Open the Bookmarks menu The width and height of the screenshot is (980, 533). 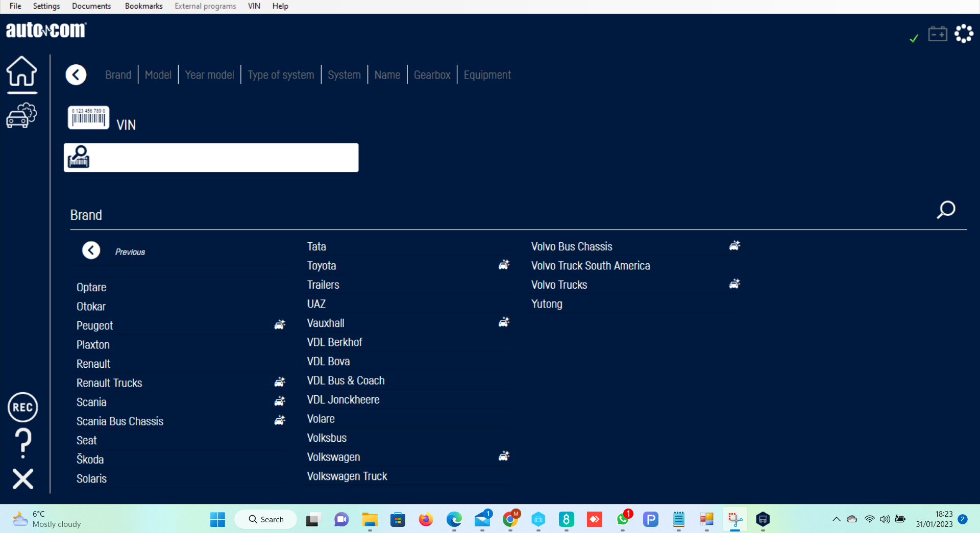click(143, 6)
